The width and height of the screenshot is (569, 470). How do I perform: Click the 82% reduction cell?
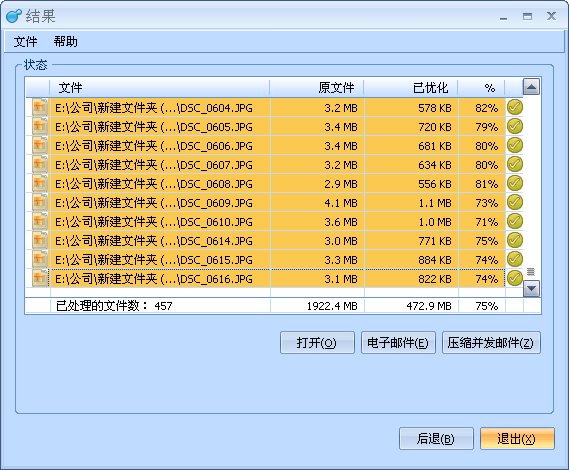pyautogui.click(x=482, y=108)
